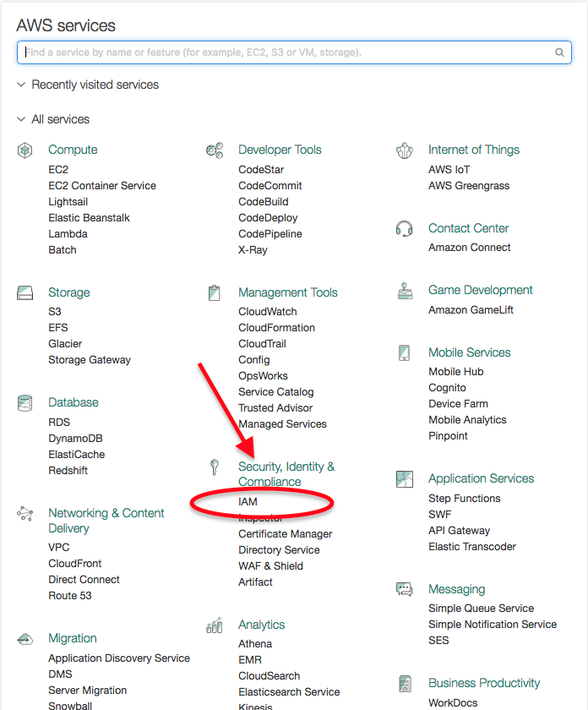Screen dimensions: 588x710
Task: Click the Compute category heading
Action: coord(73,150)
